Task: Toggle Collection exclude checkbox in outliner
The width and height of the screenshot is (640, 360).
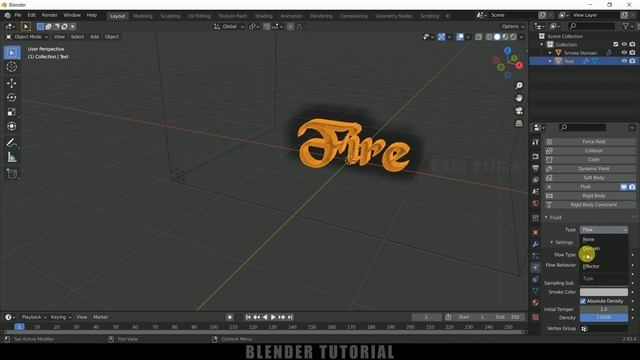Action: 616,44
